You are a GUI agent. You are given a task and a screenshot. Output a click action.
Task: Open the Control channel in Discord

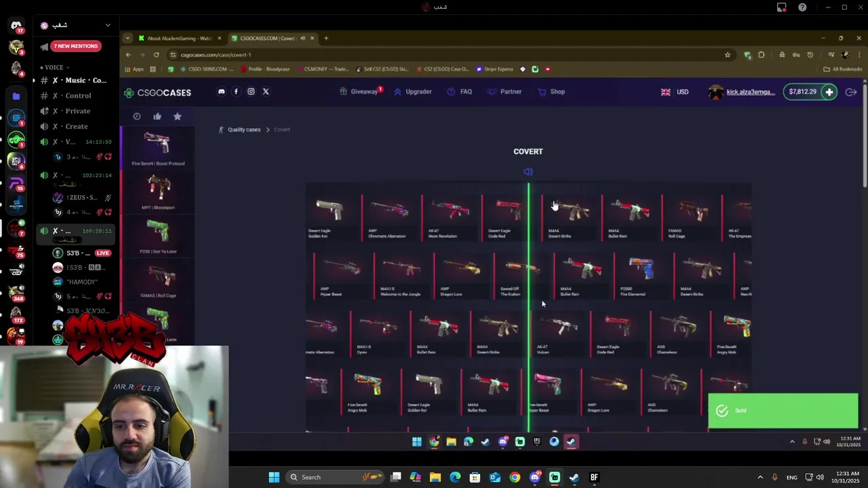point(75,96)
